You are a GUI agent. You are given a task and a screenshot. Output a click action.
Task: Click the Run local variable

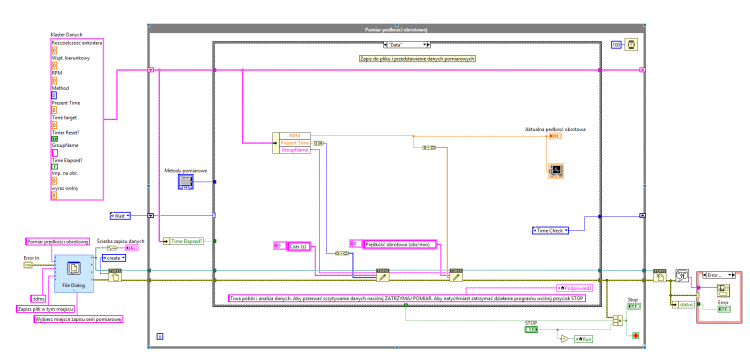[x=584, y=339]
